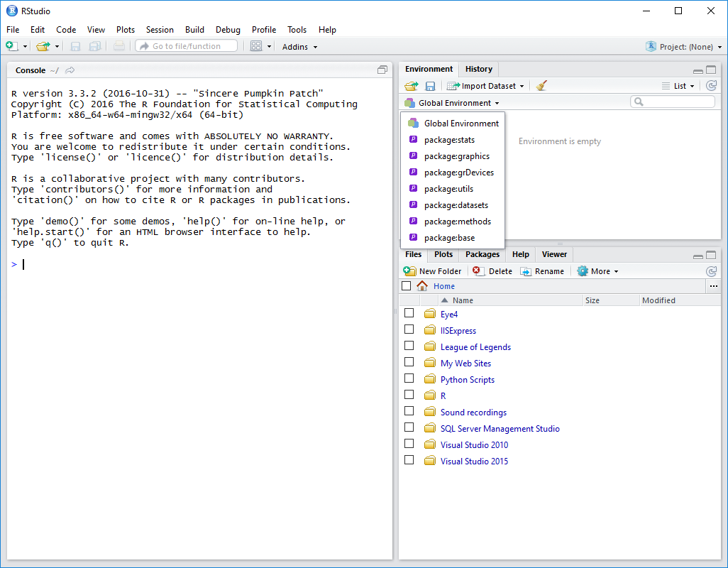Click the broom Clear Workspace icon

coord(541,86)
